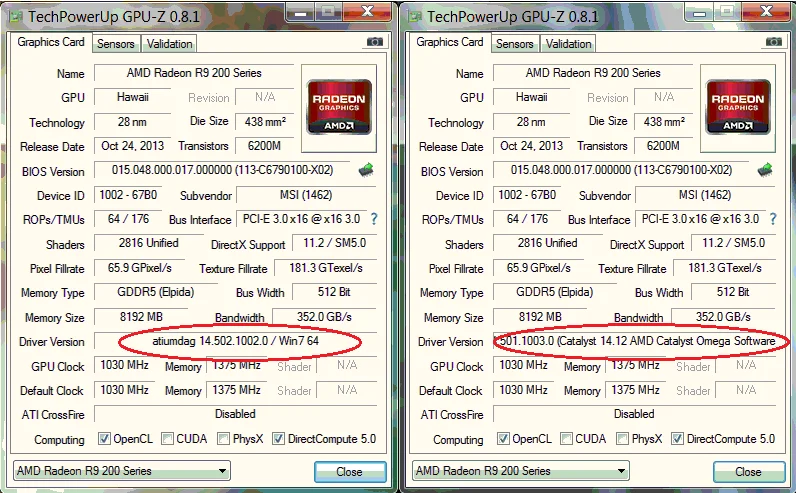Click the 512 Bit bus width in left window
796x493 pixels.
[335, 292]
